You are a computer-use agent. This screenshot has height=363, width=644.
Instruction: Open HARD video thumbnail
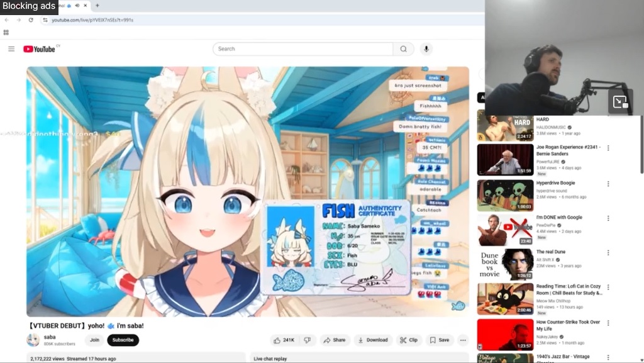(505, 127)
